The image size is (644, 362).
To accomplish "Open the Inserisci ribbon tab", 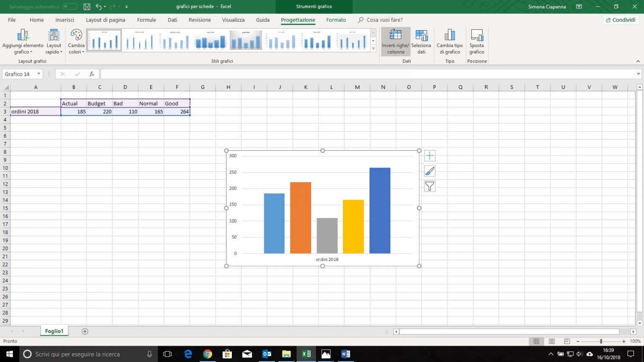I will point(64,20).
